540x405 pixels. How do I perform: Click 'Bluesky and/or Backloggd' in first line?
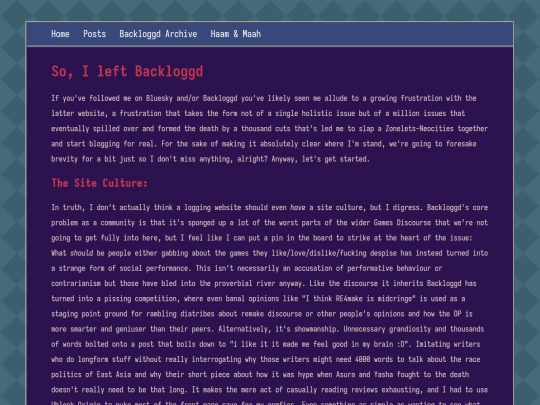point(191,98)
